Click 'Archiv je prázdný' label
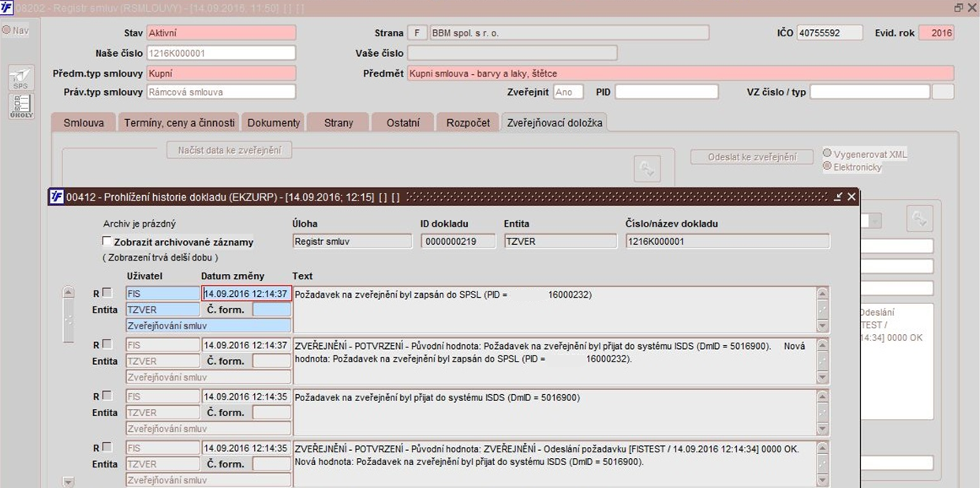980x488 pixels. click(x=140, y=223)
